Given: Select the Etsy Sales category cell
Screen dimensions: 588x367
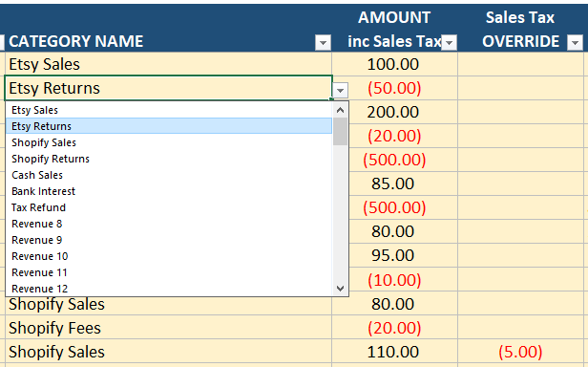Looking at the screenshot, I should [168, 64].
